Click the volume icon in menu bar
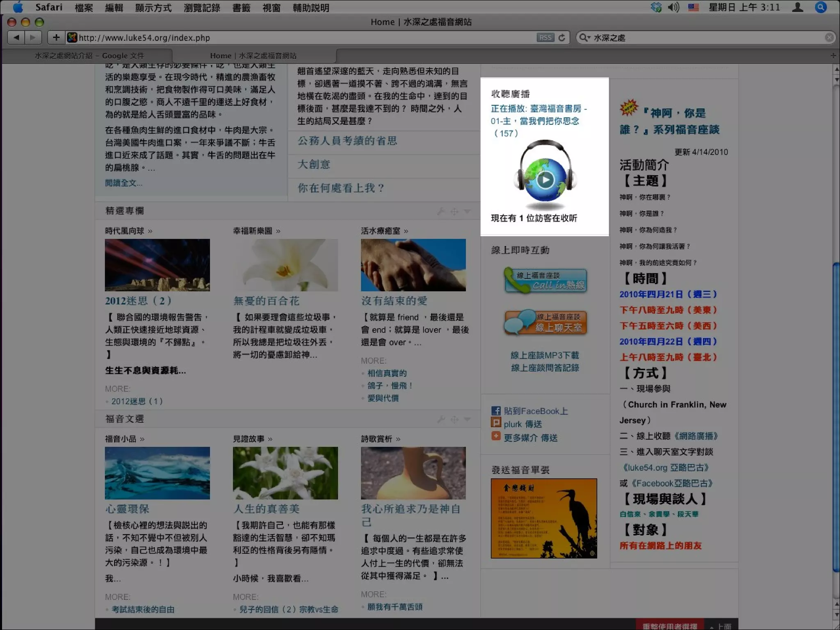This screenshot has height=630, width=840. [x=673, y=7]
